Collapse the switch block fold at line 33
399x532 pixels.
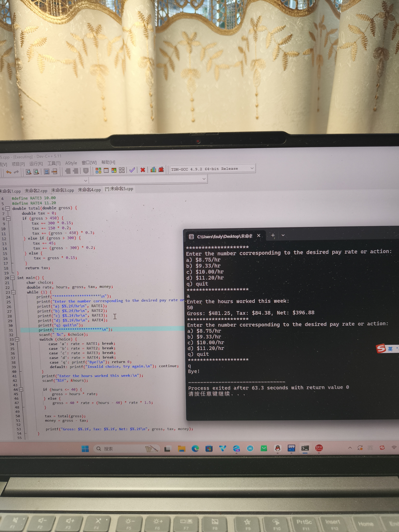17,339
